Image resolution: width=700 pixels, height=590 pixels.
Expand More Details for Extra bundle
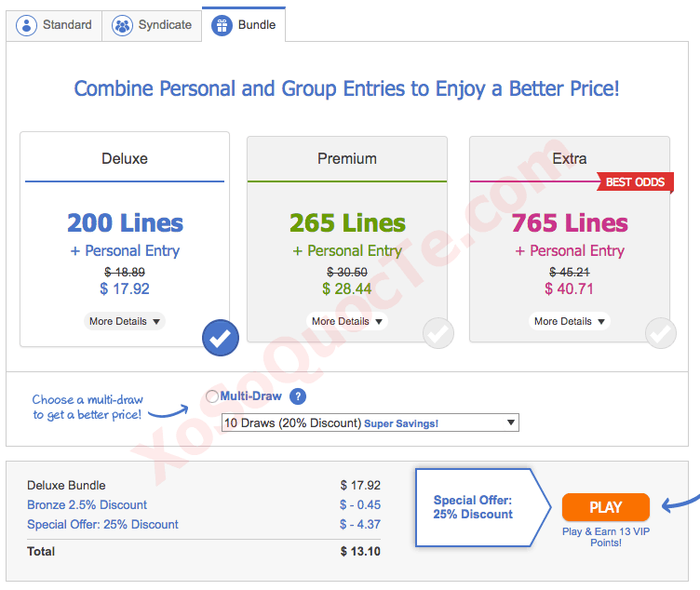pyautogui.click(x=570, y=321)
